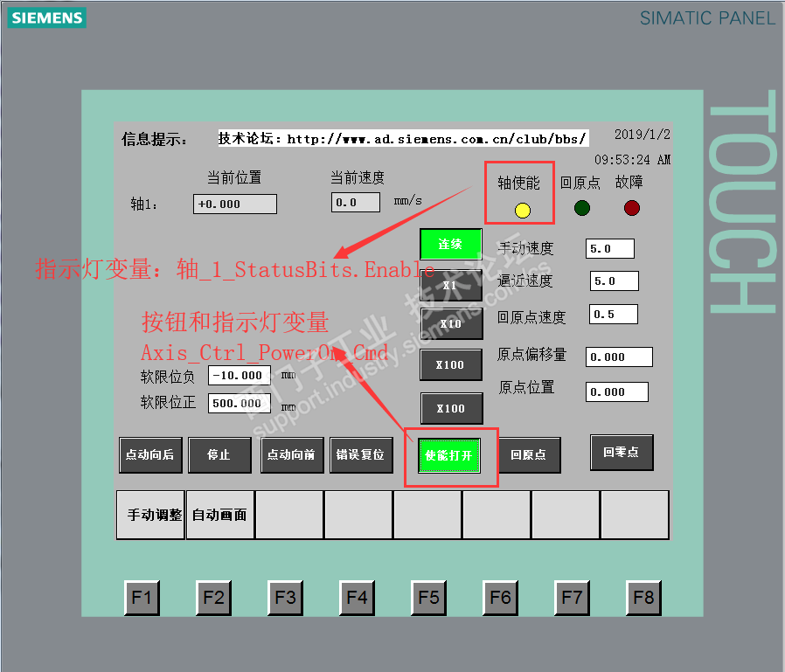785x672 pixels.
Task: Edit the 回原点速度 field showing 0.5
Action: point(614,315)
